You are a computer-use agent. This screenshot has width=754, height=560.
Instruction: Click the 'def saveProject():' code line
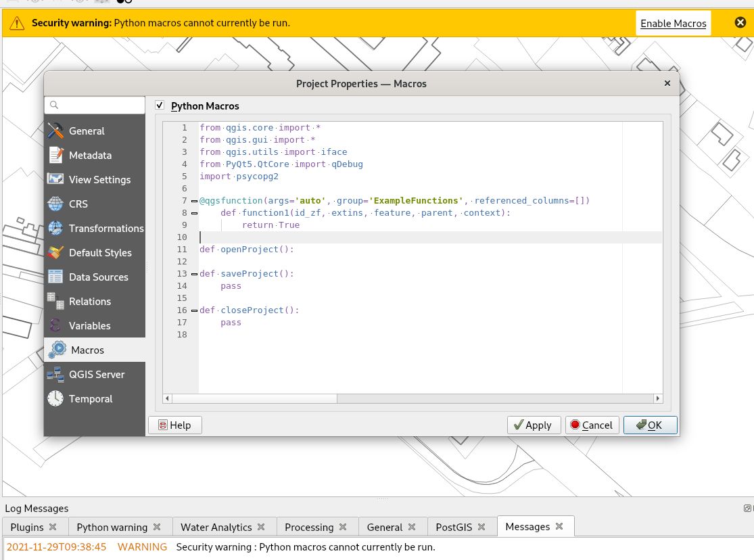pos(246,274)
